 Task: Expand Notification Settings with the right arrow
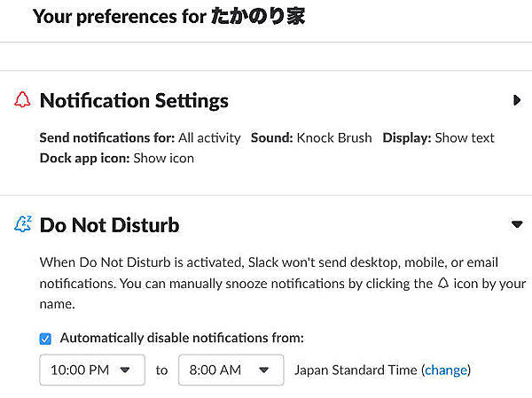(x=517, y=100)
